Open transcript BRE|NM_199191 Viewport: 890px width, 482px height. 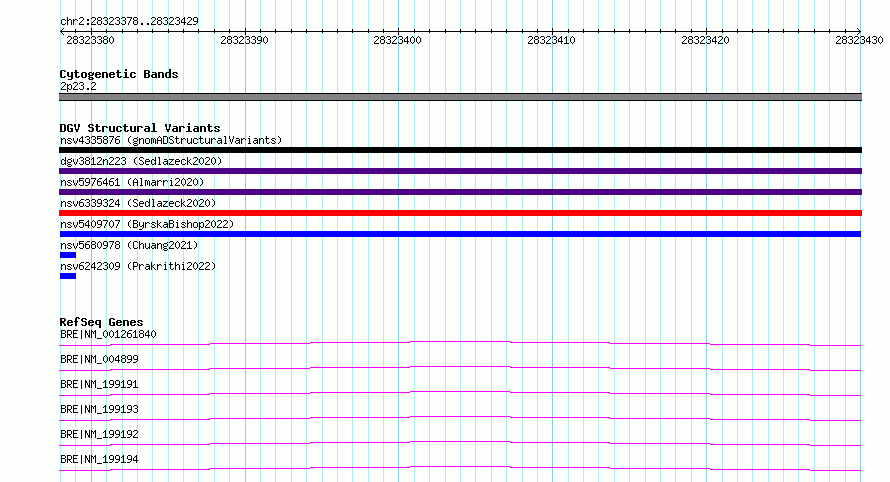(99, 384)
